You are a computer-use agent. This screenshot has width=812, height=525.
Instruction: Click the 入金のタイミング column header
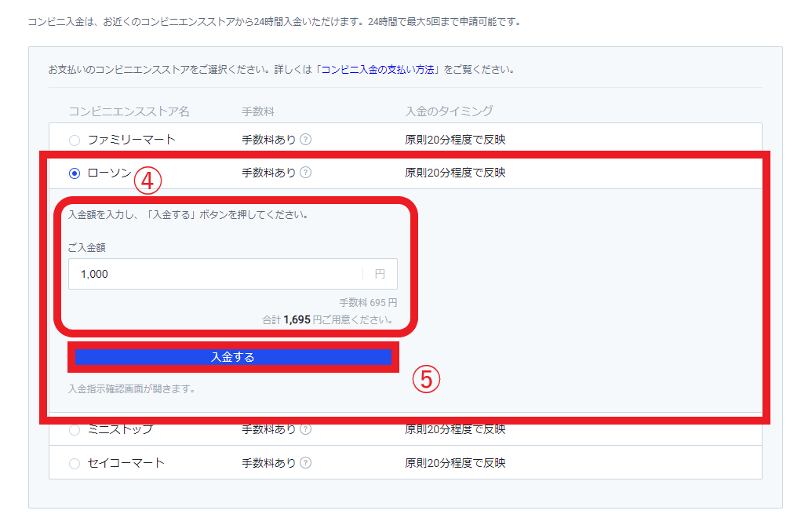point(449,111)
